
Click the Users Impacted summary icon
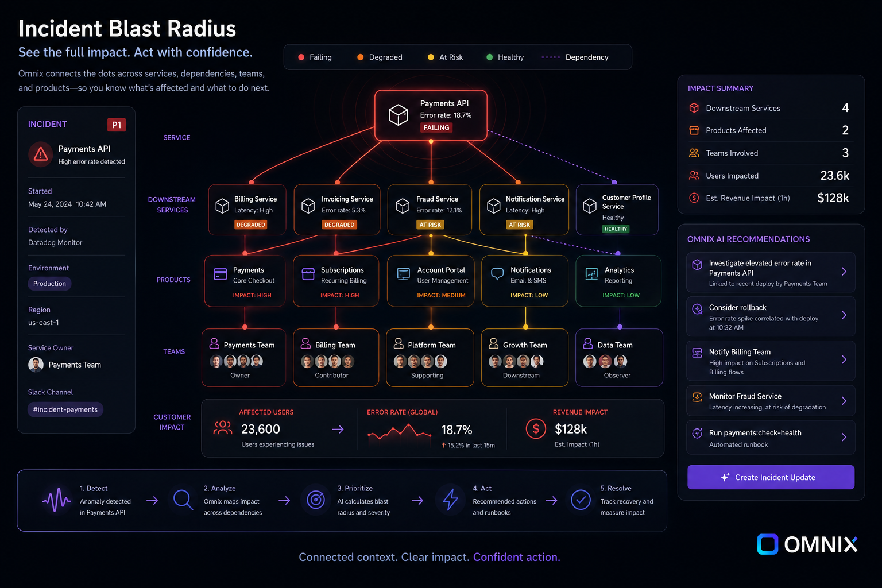pos(694,175)
